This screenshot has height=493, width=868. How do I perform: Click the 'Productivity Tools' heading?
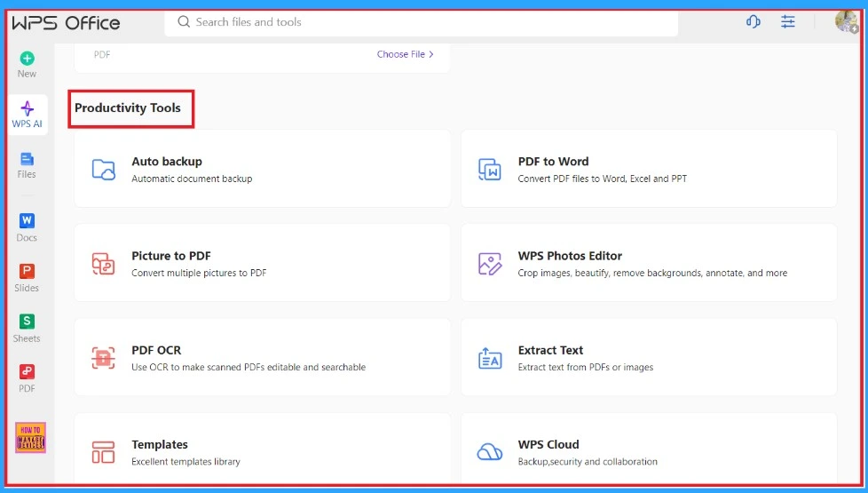click(128, 108)
